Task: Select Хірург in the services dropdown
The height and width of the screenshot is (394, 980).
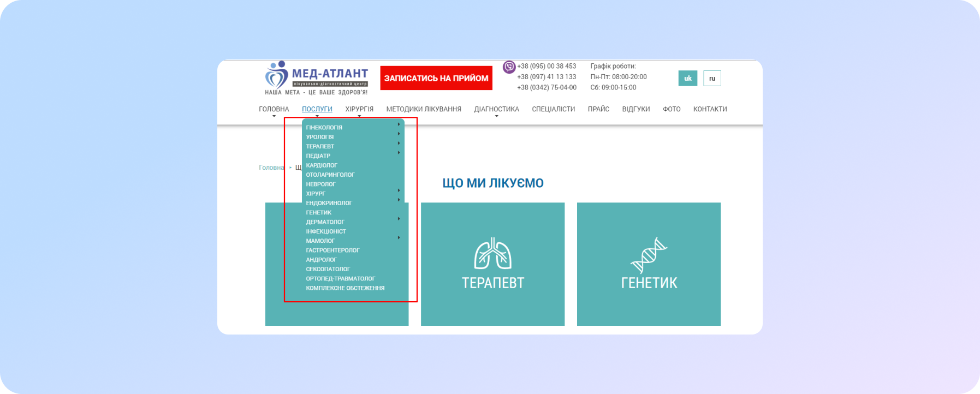Action: point(316,194)
